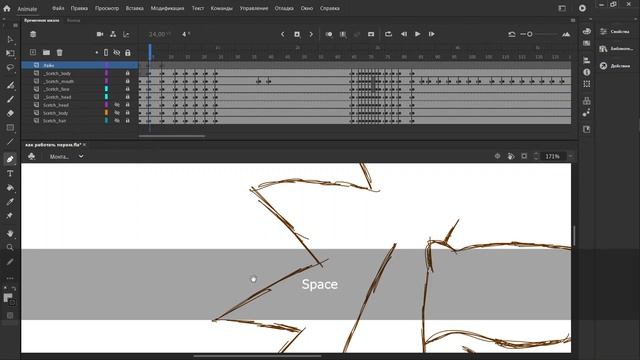Open the Модификация menu
Viewport: 640px width, 360px height.
167,8
